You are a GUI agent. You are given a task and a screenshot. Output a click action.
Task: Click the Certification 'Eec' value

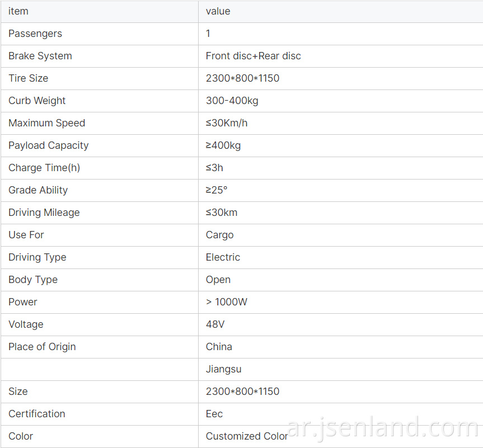(x=214, y=414)
